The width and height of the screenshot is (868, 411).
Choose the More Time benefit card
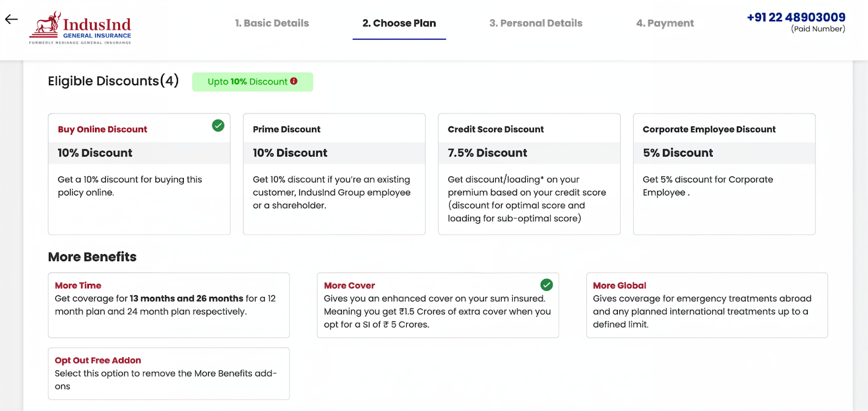tap(169, 305)
